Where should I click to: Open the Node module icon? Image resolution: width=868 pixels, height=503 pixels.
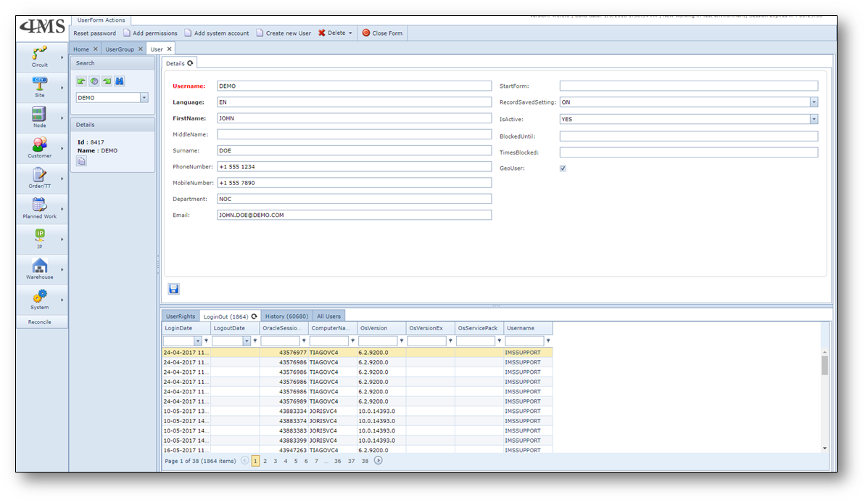(38, 114)
